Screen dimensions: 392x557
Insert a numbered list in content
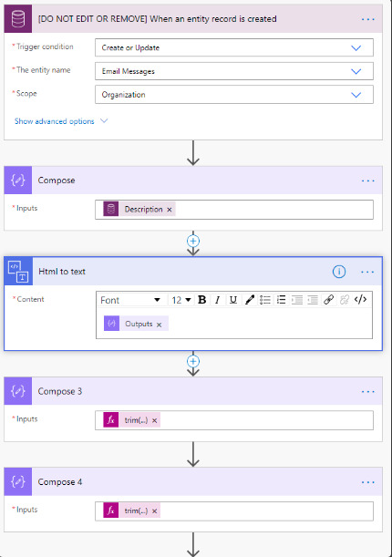click(x=265, y=300)
